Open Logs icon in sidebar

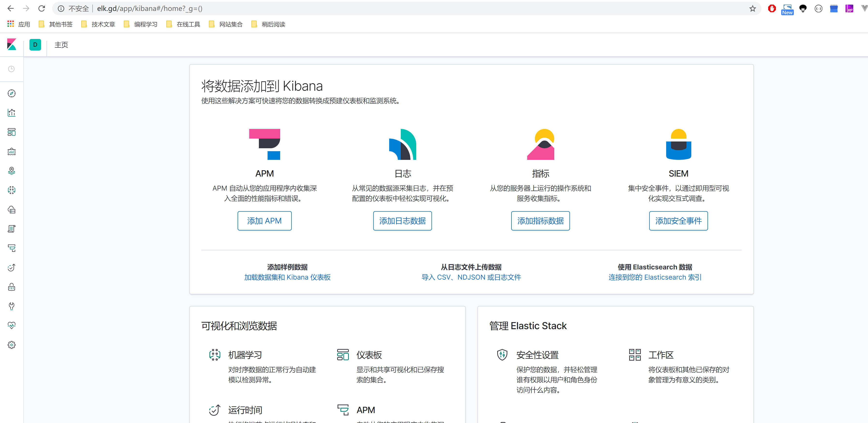coord(11,229)
